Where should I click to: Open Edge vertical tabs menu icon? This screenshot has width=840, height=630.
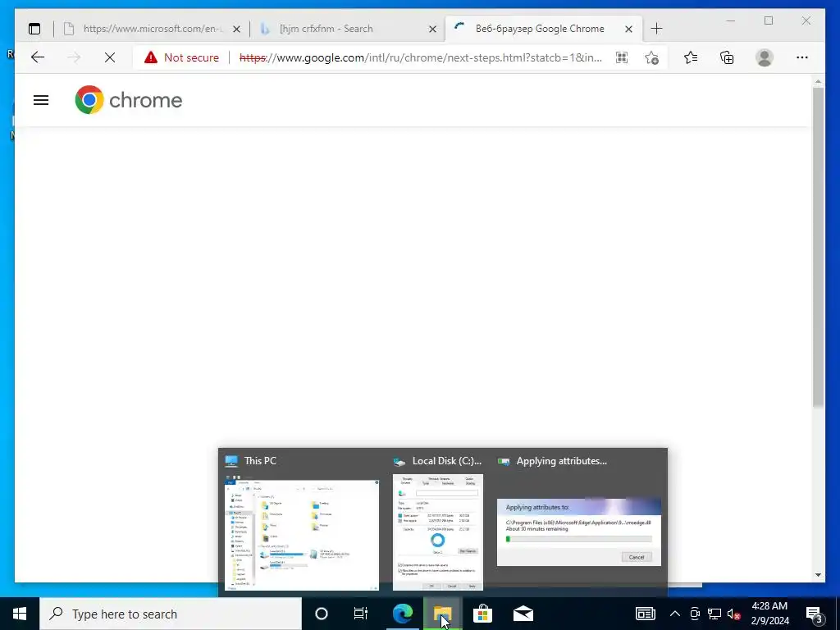[x=34, y=29]
